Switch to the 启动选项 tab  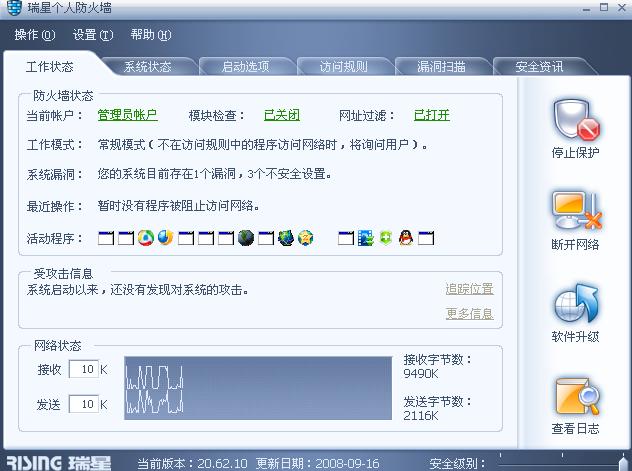[246, 66]
